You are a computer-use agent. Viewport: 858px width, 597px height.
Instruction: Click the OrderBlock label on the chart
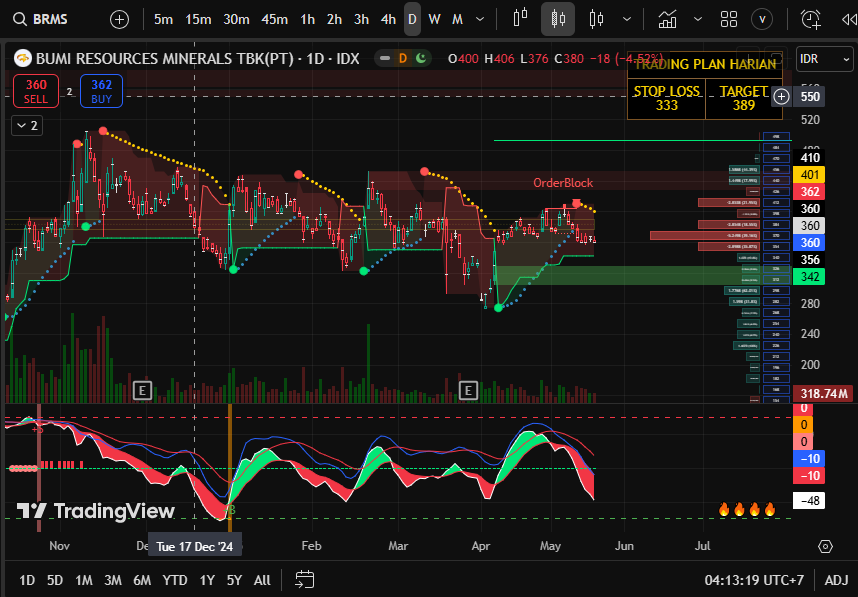click(563, 183)
